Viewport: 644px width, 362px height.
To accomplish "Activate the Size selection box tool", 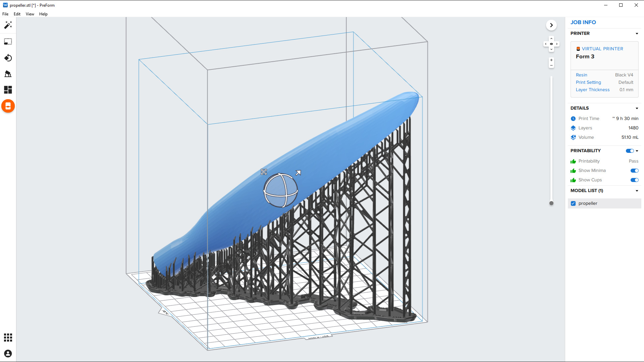I will click(8, 42).
